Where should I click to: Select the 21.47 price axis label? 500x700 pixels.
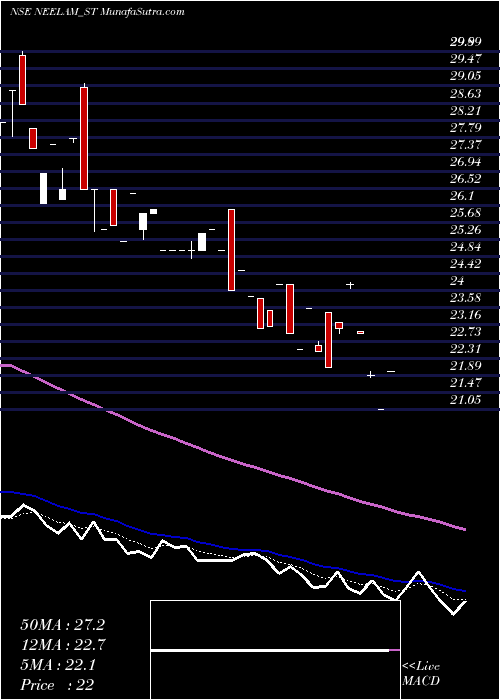tap(465, 383)
